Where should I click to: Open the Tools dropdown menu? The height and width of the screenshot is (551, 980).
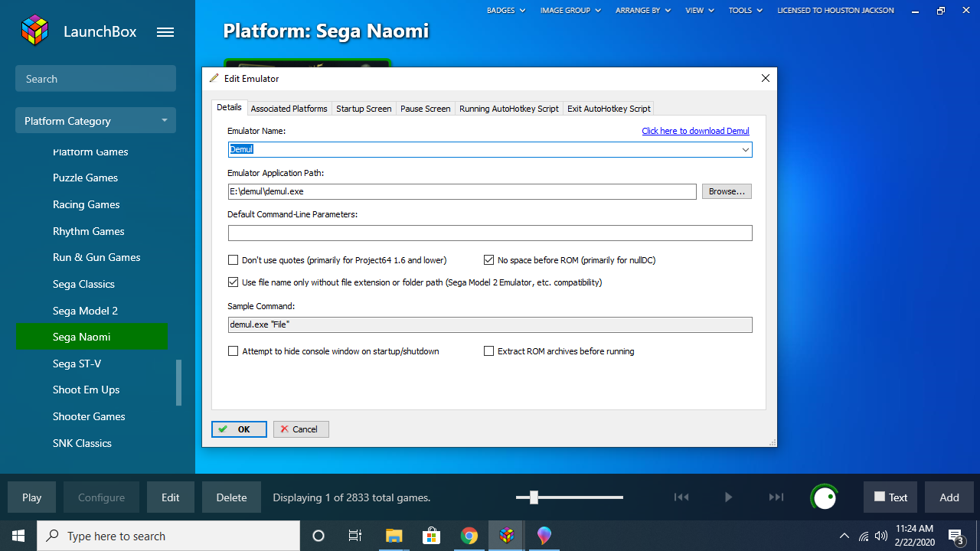pyautogui.click(x=746, y=11)
